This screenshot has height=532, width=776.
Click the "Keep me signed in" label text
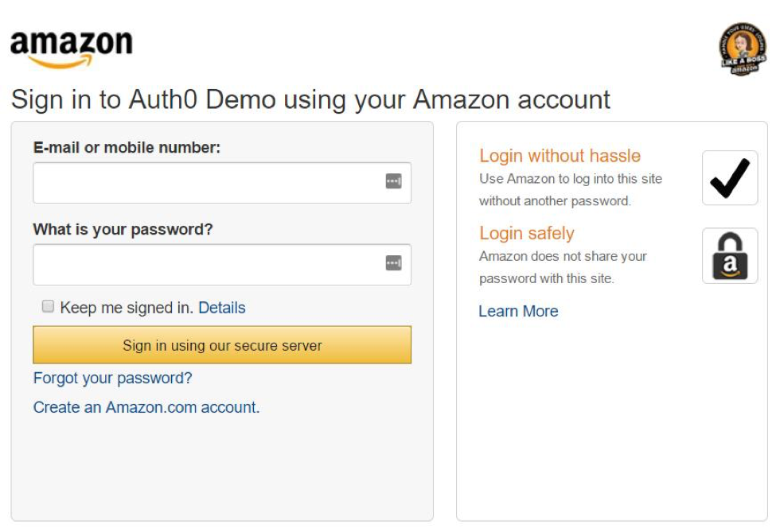[x=127, y=308]
